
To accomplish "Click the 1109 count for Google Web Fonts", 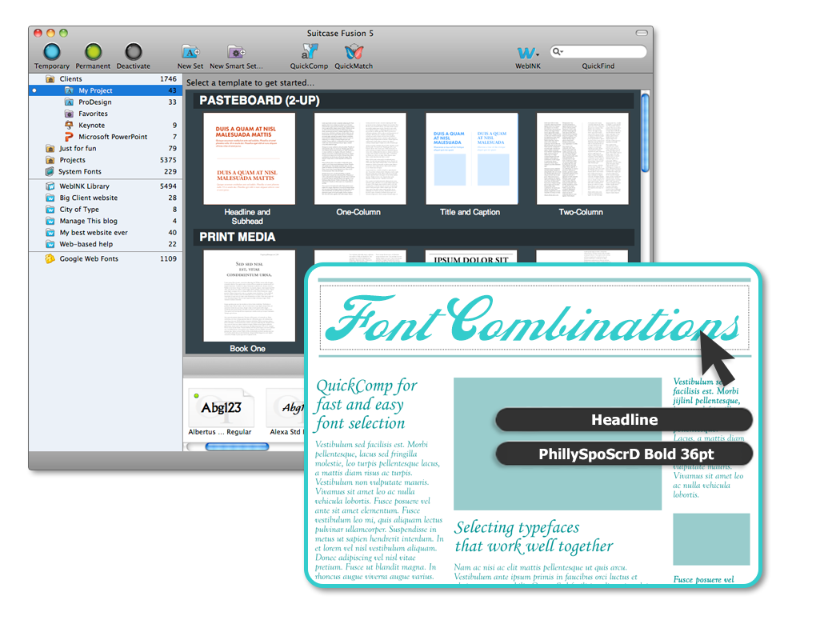I will 168,258.
